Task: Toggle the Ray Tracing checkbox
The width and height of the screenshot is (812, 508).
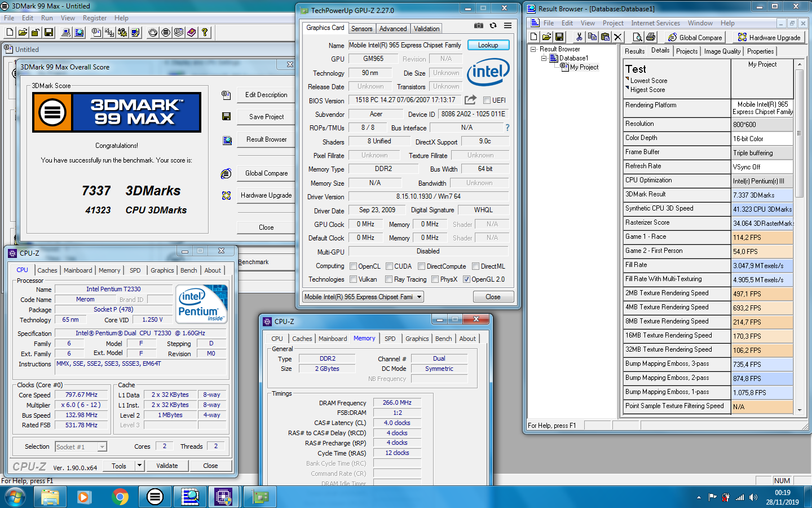Action: point(389,279)
